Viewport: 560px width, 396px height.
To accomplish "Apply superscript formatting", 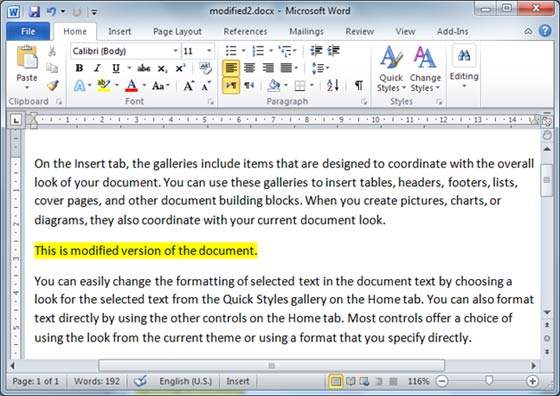I will (180, 68).
